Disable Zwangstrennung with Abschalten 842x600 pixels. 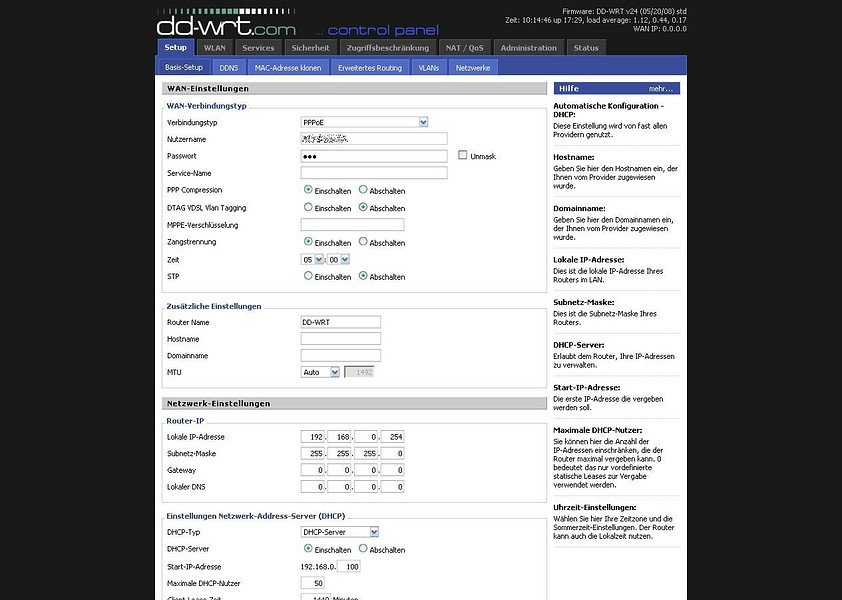coord(363,242)
